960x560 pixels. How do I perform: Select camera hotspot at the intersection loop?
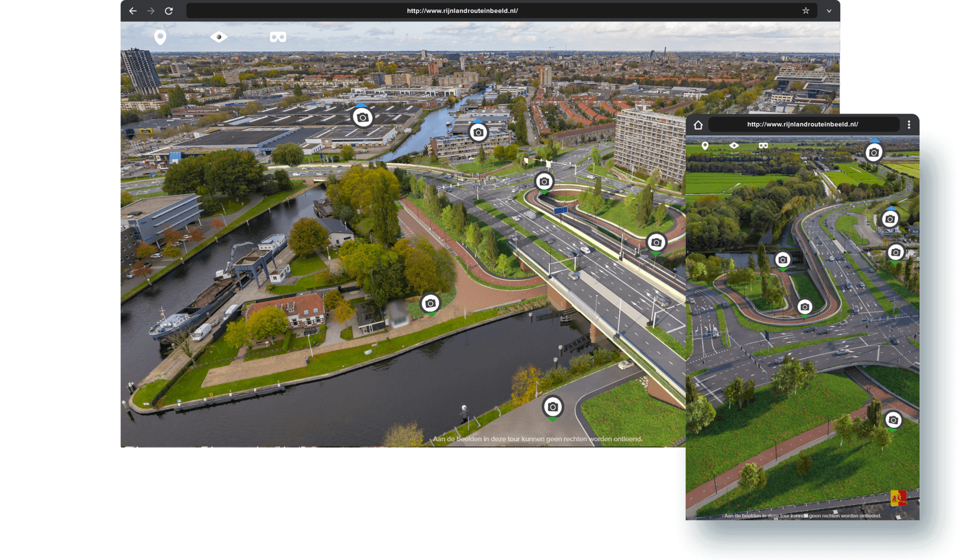(x=544, y=181)
